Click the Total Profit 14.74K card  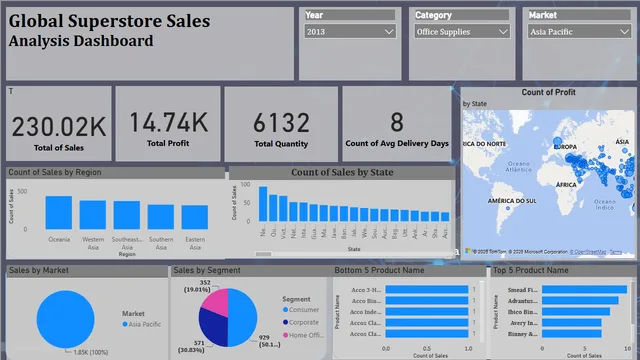(x=168, y=123)
